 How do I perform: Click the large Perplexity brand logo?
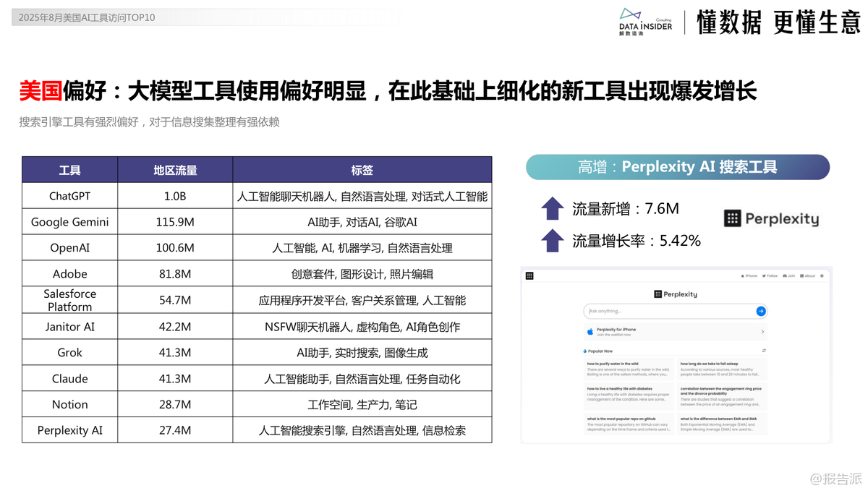click(771, 218)
